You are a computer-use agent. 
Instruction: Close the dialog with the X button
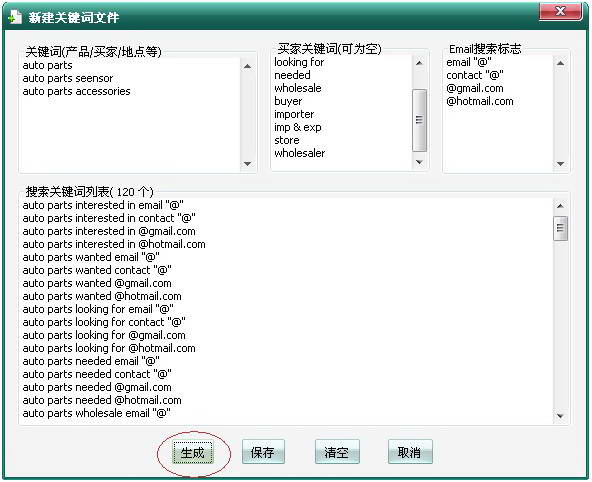pyautogui.click(x=560, y=11)
